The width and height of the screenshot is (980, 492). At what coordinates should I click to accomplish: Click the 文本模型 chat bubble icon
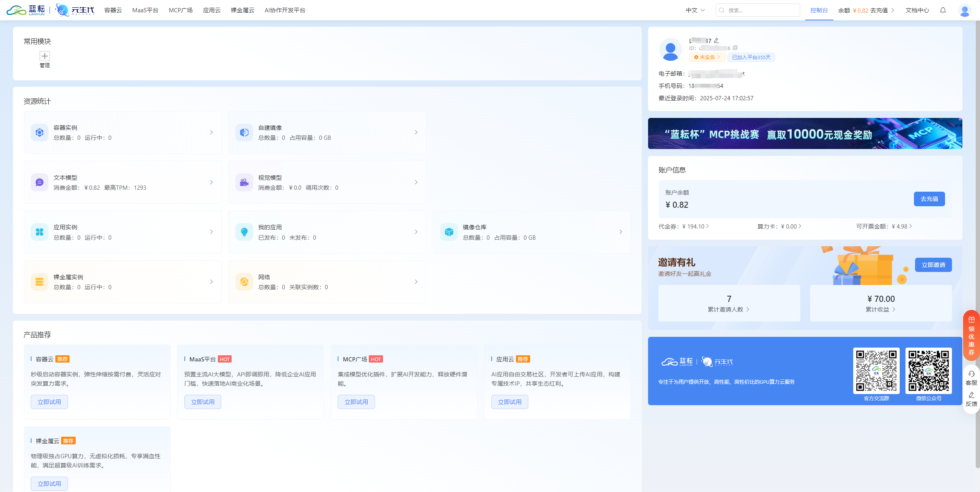coord(40,182)
